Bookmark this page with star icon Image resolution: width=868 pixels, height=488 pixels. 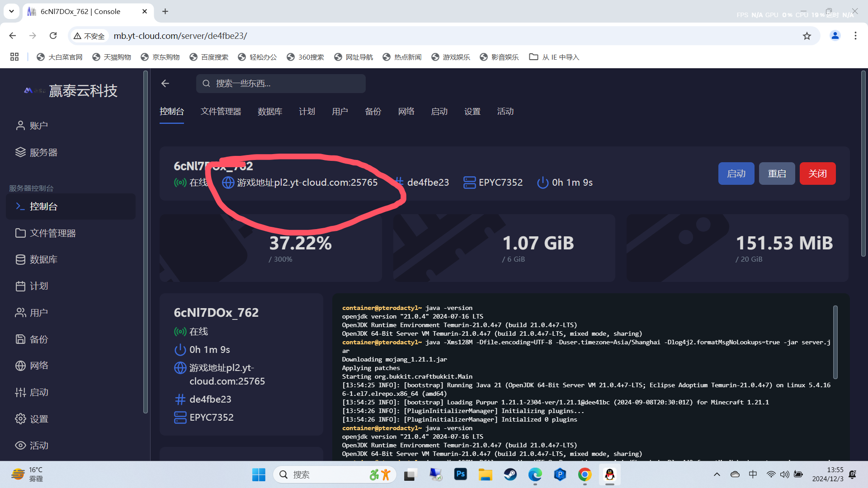807,36
